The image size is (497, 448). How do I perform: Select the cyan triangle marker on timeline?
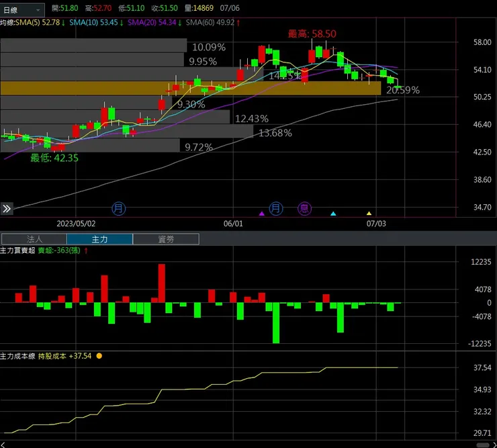333,214
